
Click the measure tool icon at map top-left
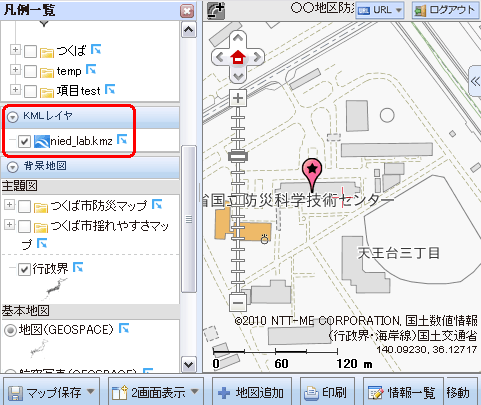(x=216, y=11)
